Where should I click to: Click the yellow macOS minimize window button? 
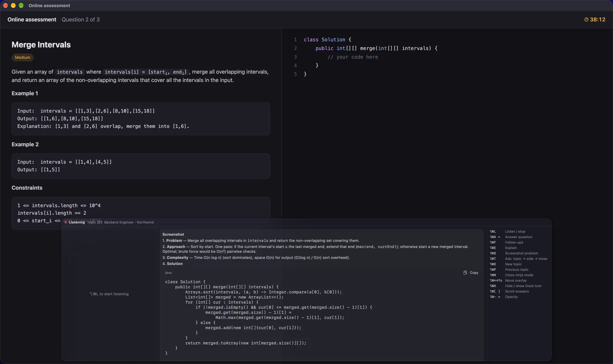click(13, 5)
